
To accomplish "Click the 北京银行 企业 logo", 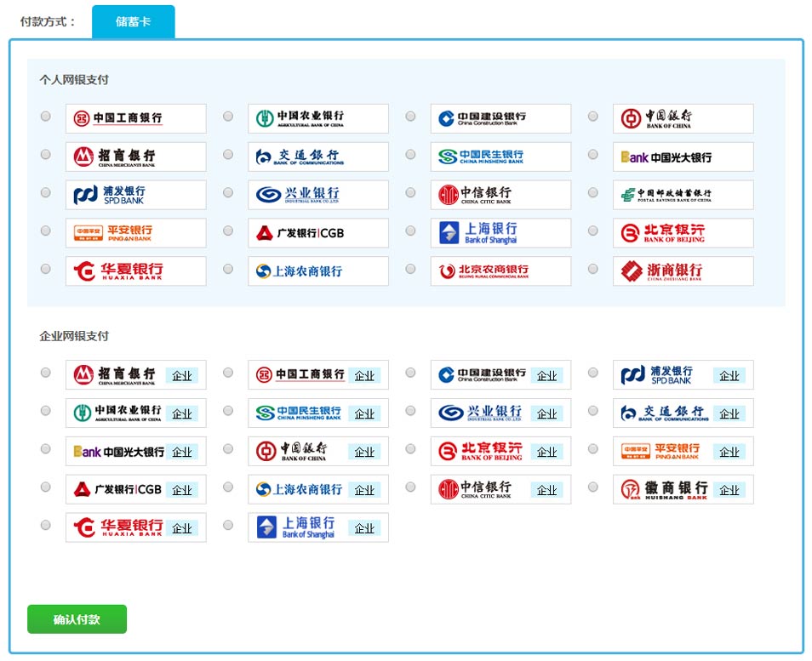I will click(500, 452).
